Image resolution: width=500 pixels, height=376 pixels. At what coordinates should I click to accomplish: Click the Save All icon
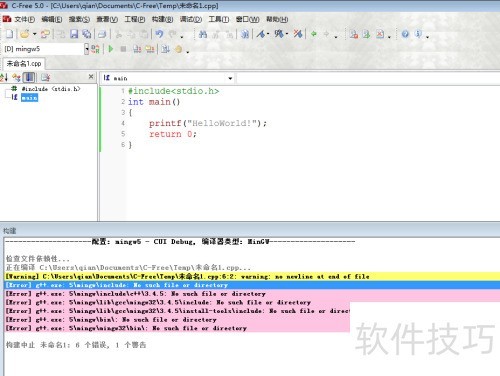pyautogui.click(x=87, y=34)
